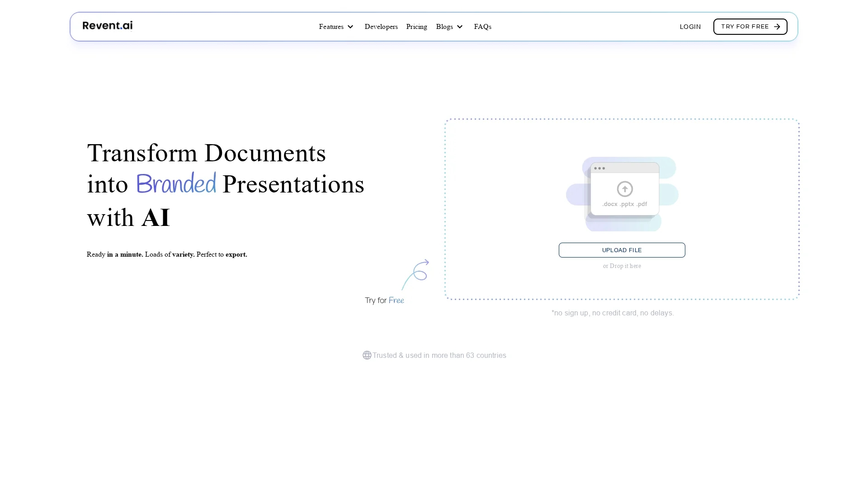The height and width of the screenshot is (488, 868).
Task: Click the arrow icon in TRY FOR FREE
Action: coord(777,27)
